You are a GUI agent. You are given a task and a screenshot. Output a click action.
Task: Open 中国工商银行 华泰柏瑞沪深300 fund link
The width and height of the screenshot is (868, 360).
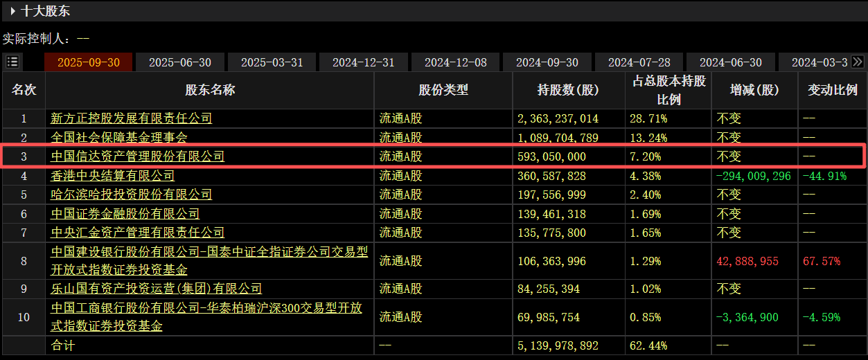click(206, 316)
